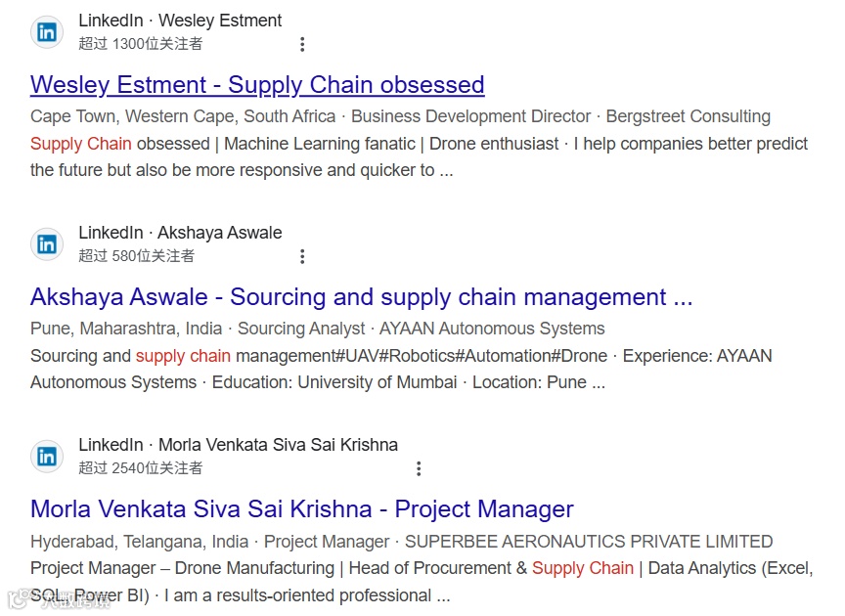Click the red "Supply Chain" text in Wesley's snippet

[80, 144]
